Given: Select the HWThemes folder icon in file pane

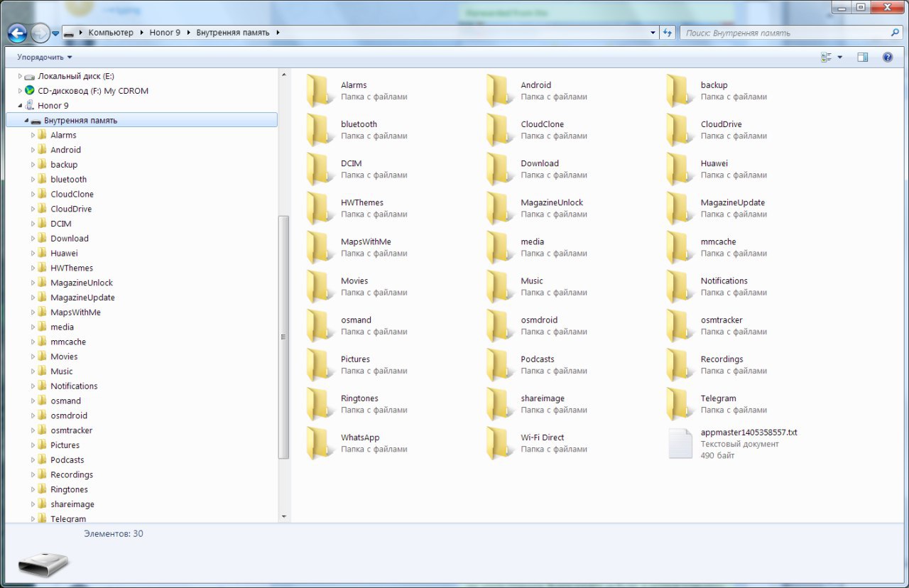Looking at the screenshot, I should (320, 208).
